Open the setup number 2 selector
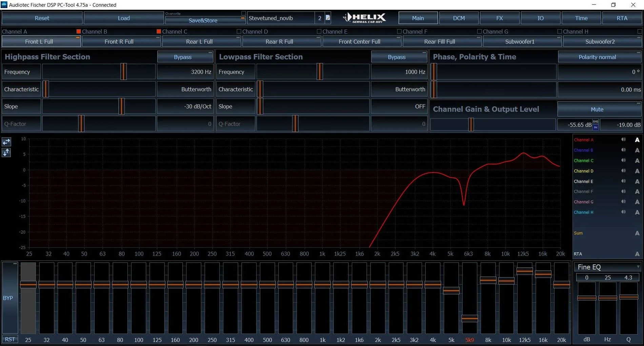 320,18
